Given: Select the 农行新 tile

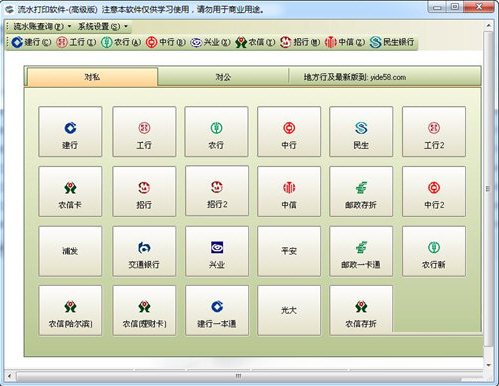Looking at the screenshot, I should pyautogui.click(x=434, y=251).
